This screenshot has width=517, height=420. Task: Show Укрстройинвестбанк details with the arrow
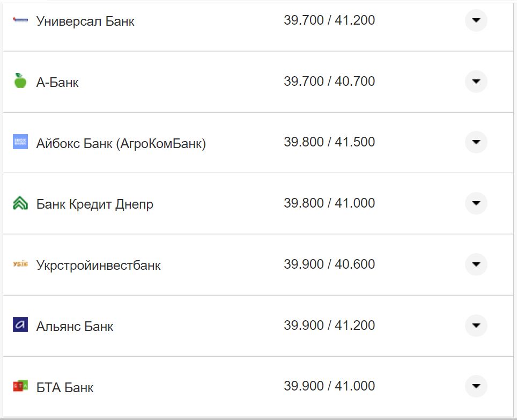[476, 264]
